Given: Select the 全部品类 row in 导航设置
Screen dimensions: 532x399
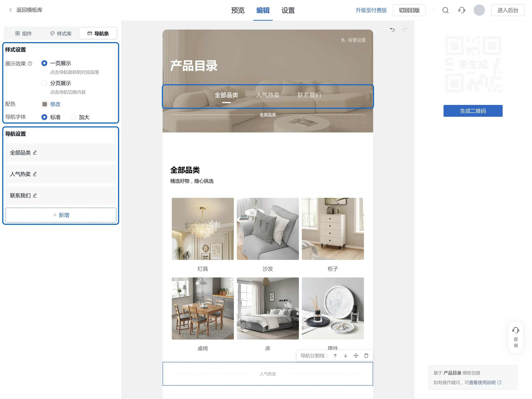Looking at the screenshot, I should coord(61,153).
